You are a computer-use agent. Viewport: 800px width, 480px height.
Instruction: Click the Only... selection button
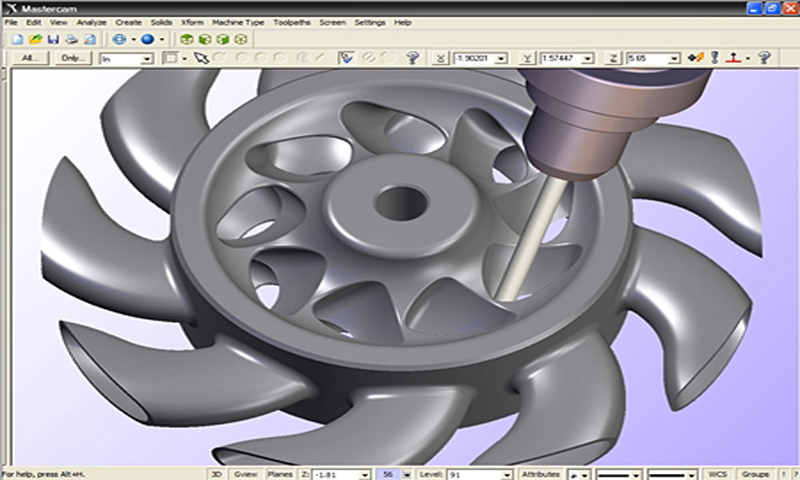pos(73,58)
